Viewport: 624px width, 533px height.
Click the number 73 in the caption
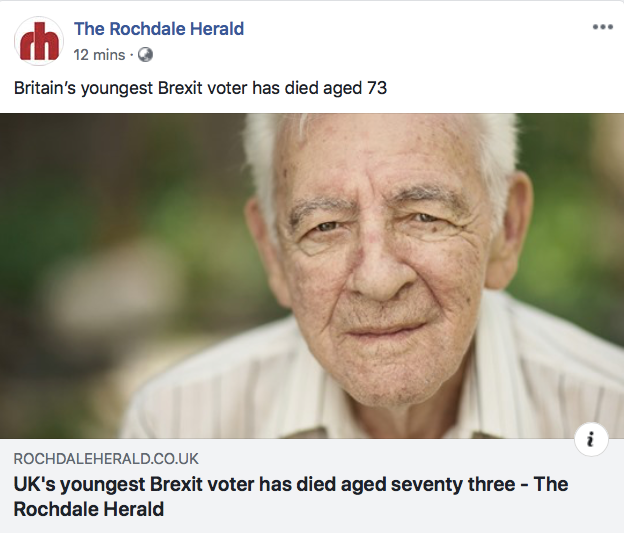click(x=377, y=88)
